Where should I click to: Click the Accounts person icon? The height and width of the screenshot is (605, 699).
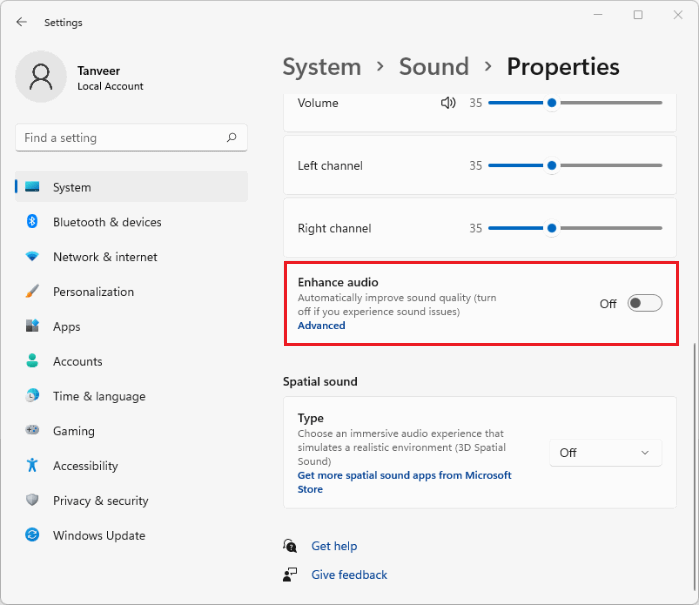point(32,361)
